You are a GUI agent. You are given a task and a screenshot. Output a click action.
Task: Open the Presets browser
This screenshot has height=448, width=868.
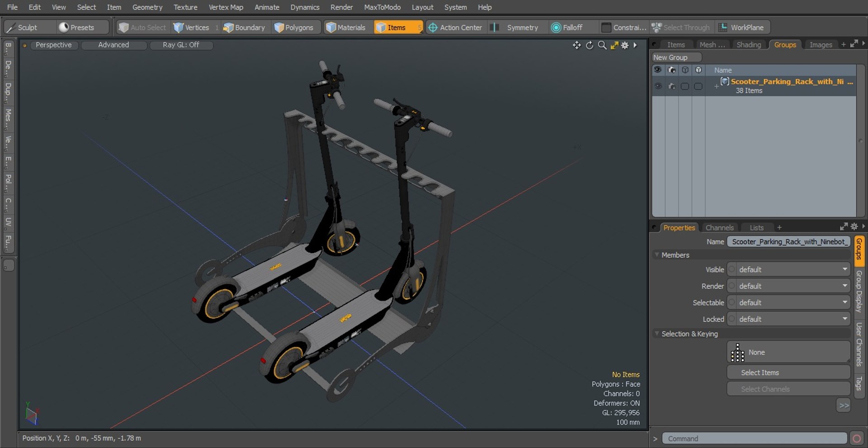click(x=83, y=27)
